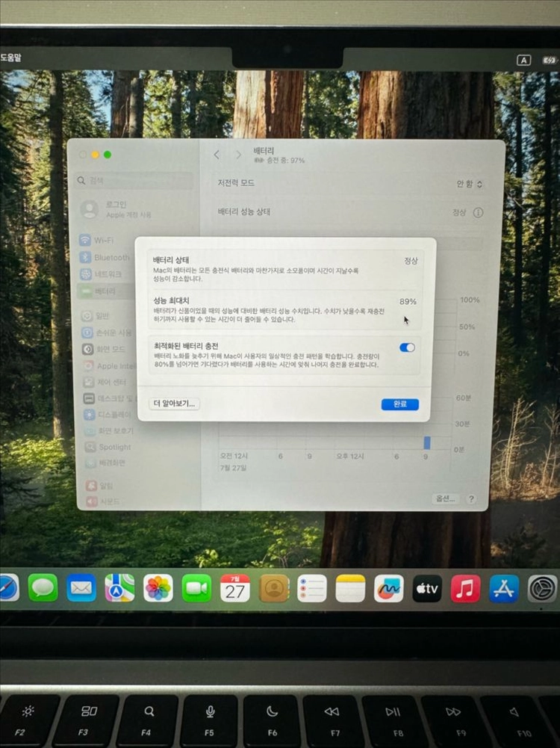560x748 pixels.
Task: Toggle the 최적화된 배터리 충전 switch
Action: tap(407, 347)
